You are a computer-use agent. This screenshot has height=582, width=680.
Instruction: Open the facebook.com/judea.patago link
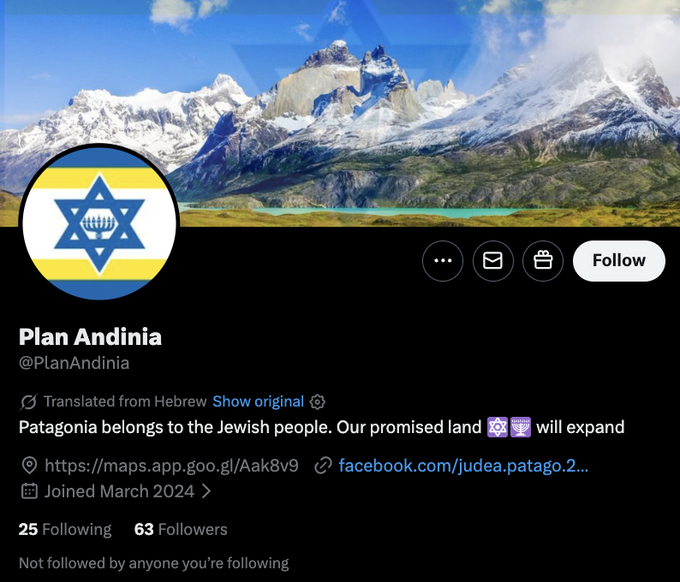[463, 466]
